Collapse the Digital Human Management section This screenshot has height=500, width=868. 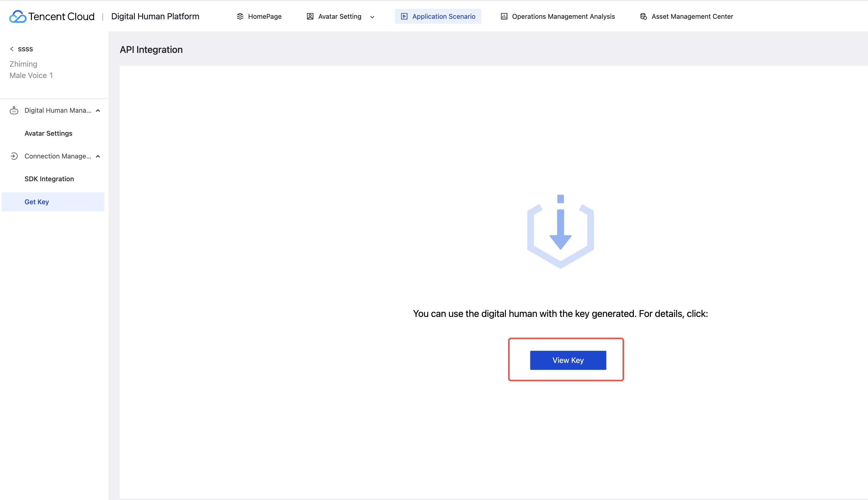pos(98,111)
